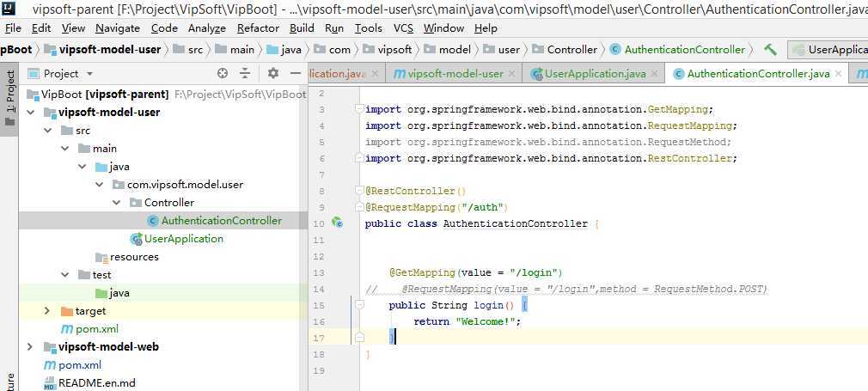This screenshot has width=868, height=391.
Task: Close the UserApplication.java tab
Action: [x=655, y=74]
